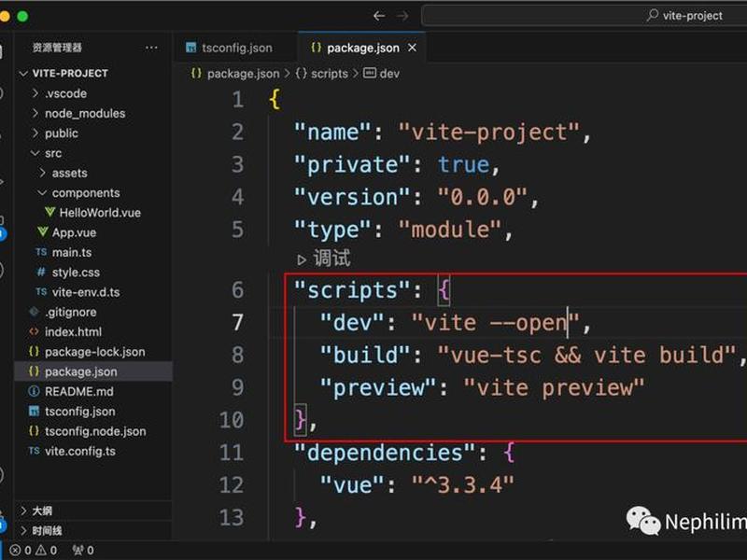Collapse the VITE-PROJECT root folder
The width and height of the screenshot is (747, 560).
click(x=92, y=74)
